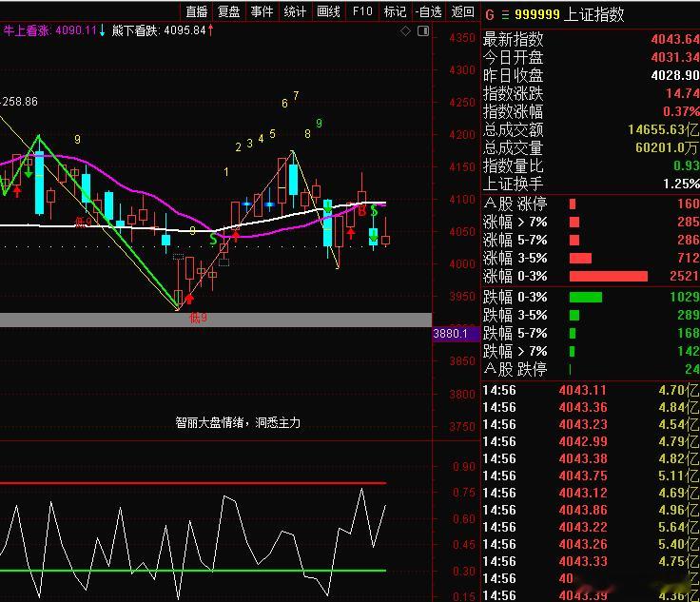Viewport: 700px width, 602px height.
Task: Click the 跌幅 3-5% green bar
Action: coord(574,315)
